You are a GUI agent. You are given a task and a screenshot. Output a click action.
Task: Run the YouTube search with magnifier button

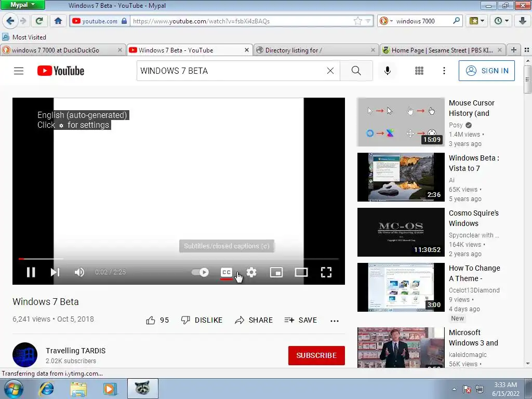[x=356, y=71]
